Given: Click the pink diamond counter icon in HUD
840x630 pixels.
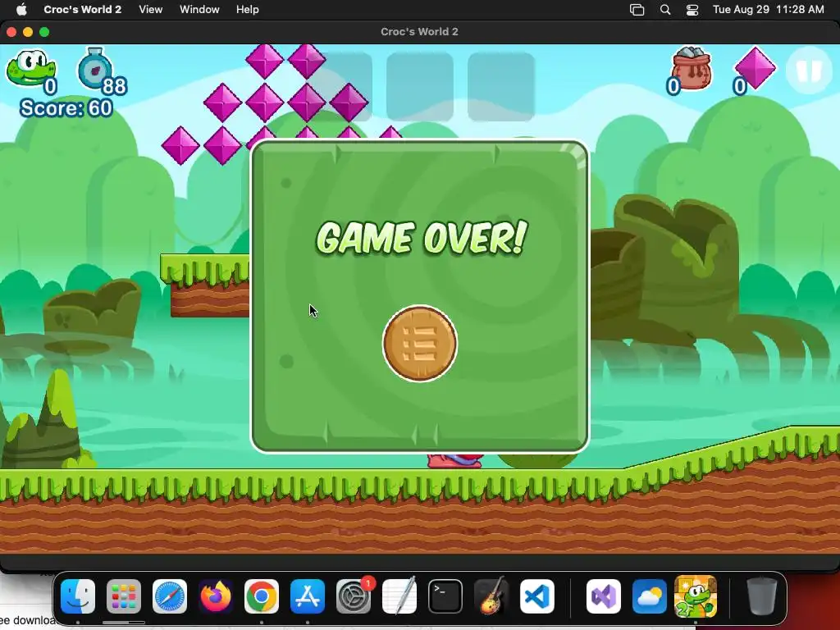Looking at the screenshot, I should coord(755,67).
